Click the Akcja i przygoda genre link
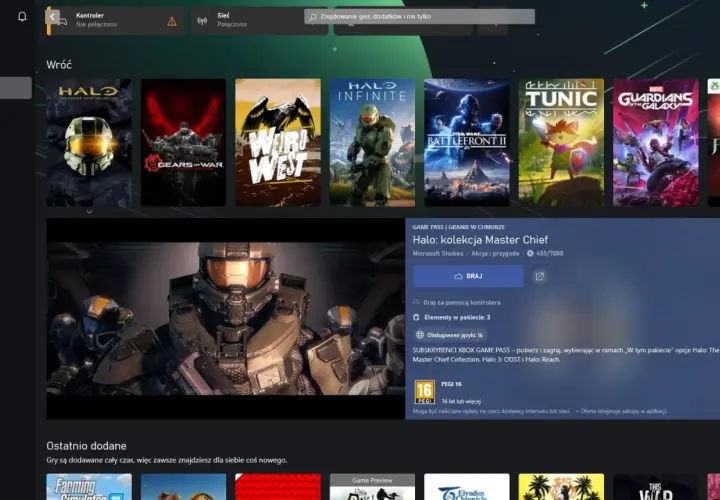Image resolution: width=720 pixels, height=500 pixels. tap(495, 253)
